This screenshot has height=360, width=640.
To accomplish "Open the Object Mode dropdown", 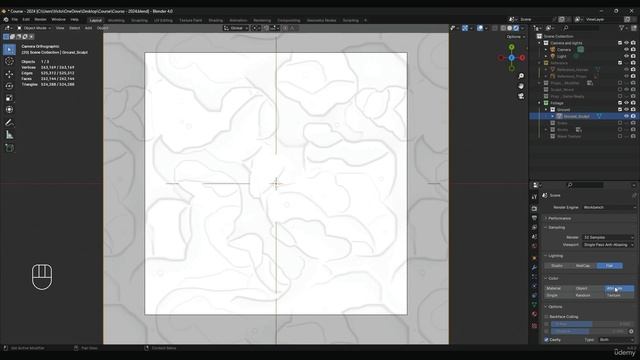I will [34, 28].
